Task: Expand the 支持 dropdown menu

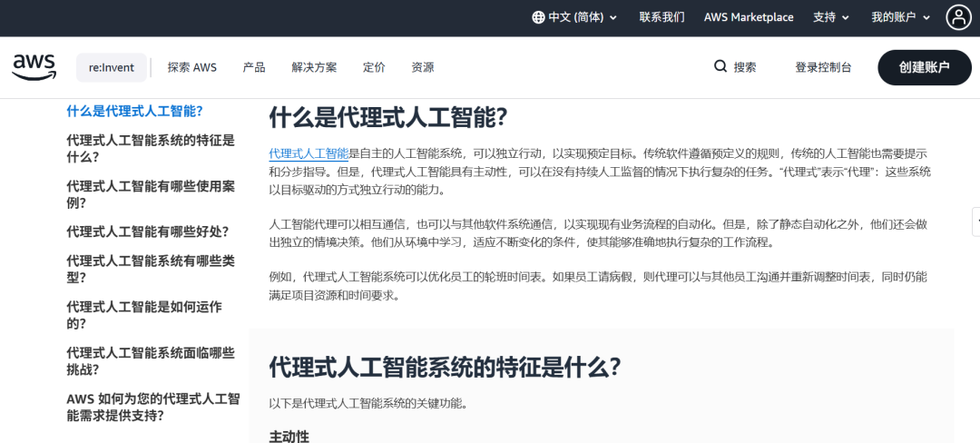Action: [x=830, y=17]
